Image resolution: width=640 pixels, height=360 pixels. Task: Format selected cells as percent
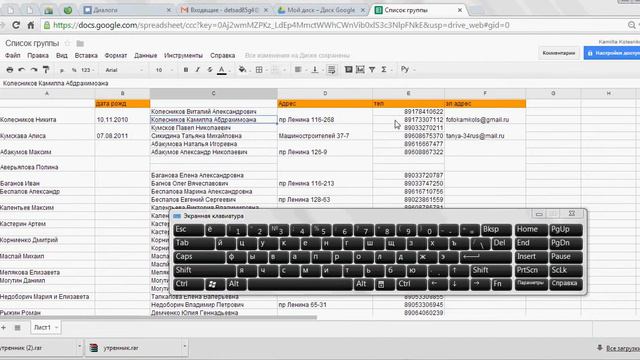[x=74, y=70]
